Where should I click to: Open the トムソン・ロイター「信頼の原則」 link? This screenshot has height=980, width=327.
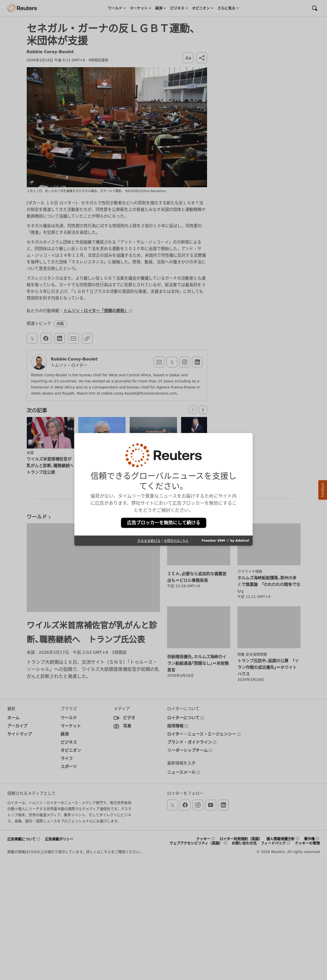pyautogui.click(x=98, y=310)
